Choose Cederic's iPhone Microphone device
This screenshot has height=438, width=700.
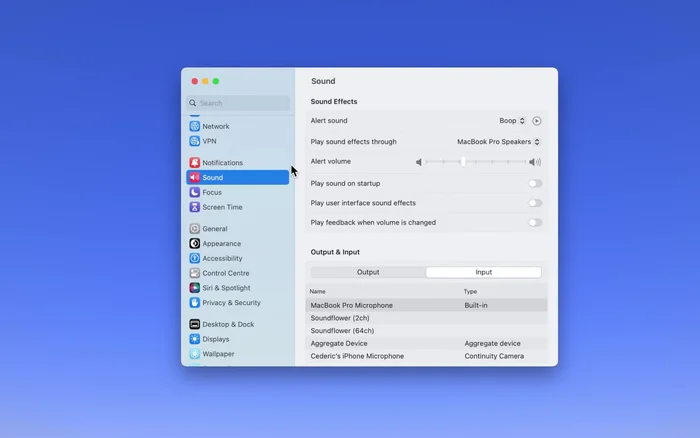tap(357, 356)
